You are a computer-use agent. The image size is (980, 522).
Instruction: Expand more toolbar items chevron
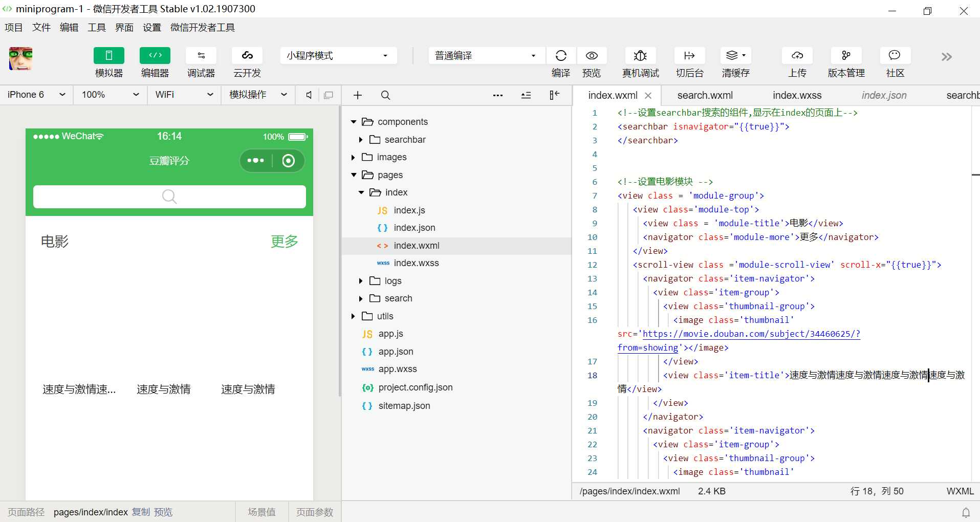(947, 57)
